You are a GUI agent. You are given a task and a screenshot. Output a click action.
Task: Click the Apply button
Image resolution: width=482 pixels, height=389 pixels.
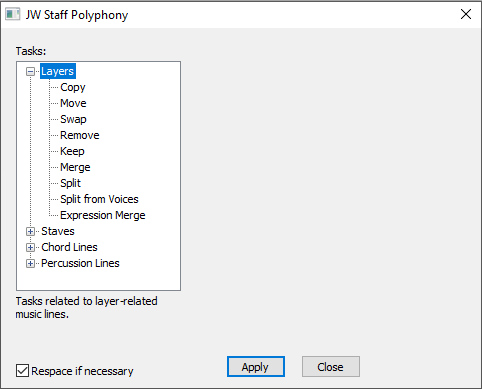point(256,367)
